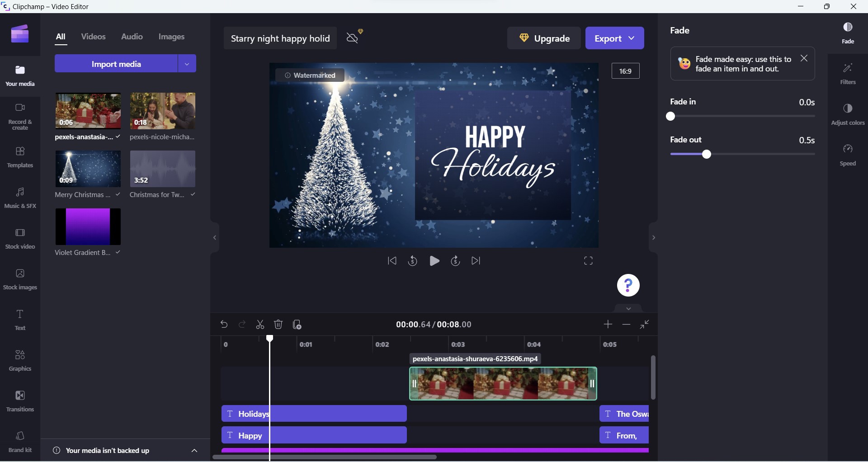Open the 16:9 aspect ratio selector
This screenshot has width=868, height=462.
(626, 71)
